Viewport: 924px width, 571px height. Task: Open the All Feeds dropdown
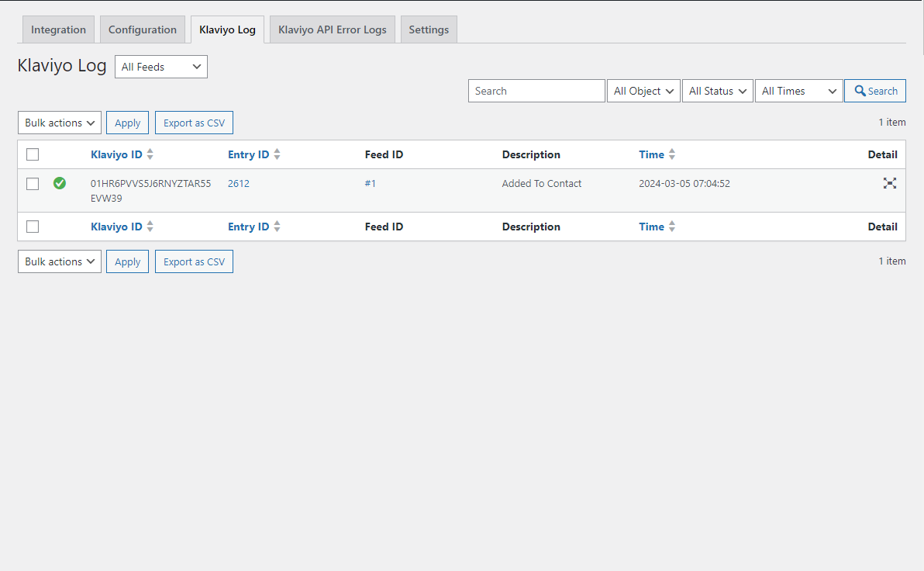(161, 67)
